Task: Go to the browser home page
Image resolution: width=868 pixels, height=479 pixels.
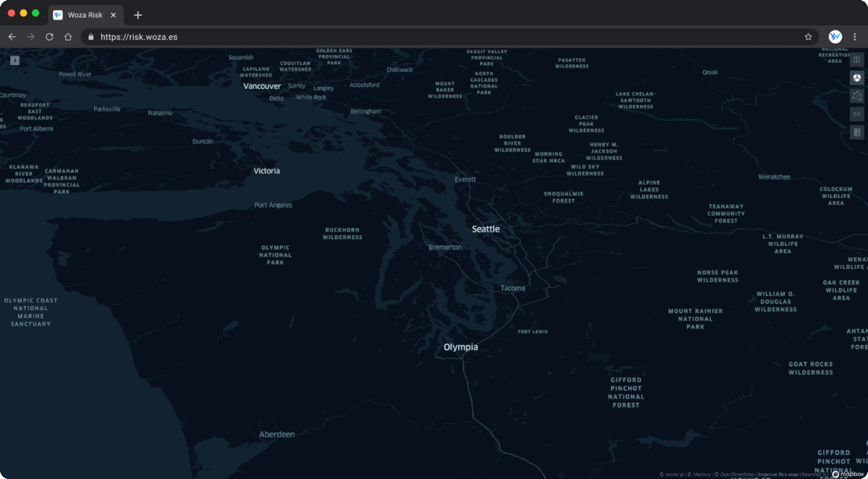Action: pos(68,36)
